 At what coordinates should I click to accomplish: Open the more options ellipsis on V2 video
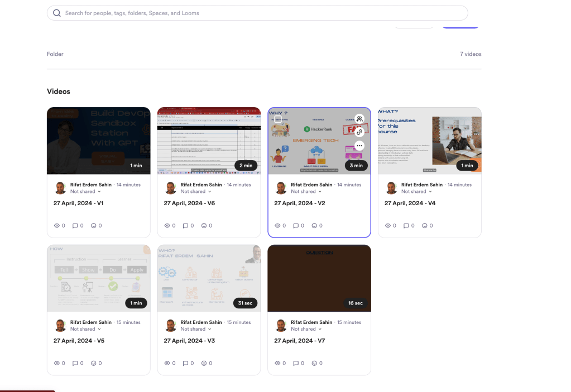pyautogui.click(x=359, y=146)
